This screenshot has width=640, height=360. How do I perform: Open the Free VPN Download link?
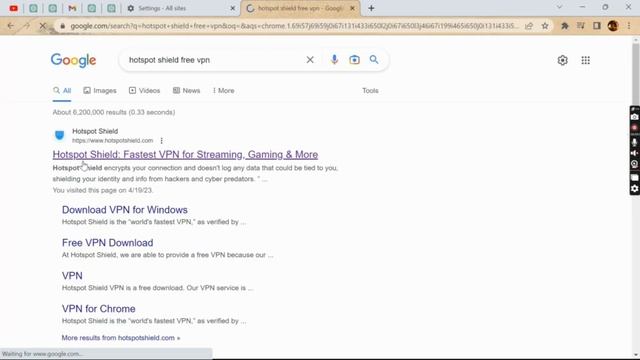click(x=107, y=243)
